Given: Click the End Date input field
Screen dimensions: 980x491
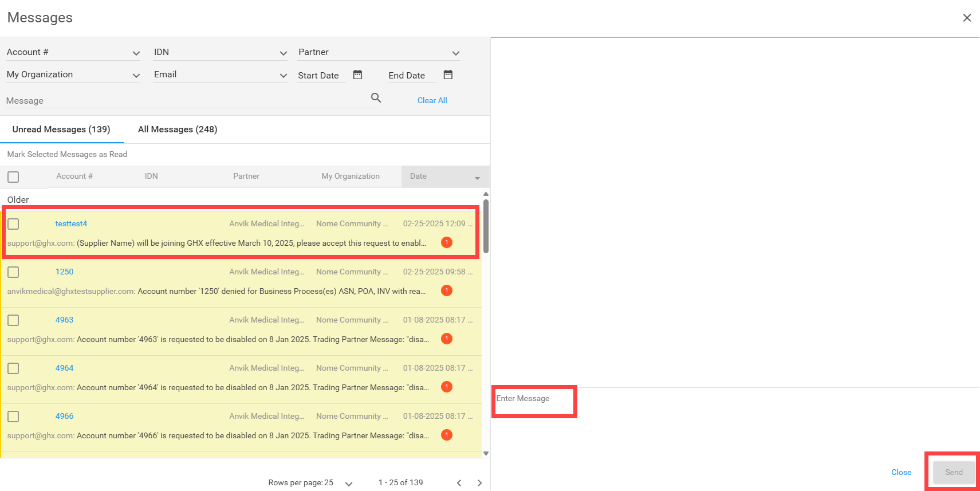Looking at the screenshot, I should (x=412, y=75).
